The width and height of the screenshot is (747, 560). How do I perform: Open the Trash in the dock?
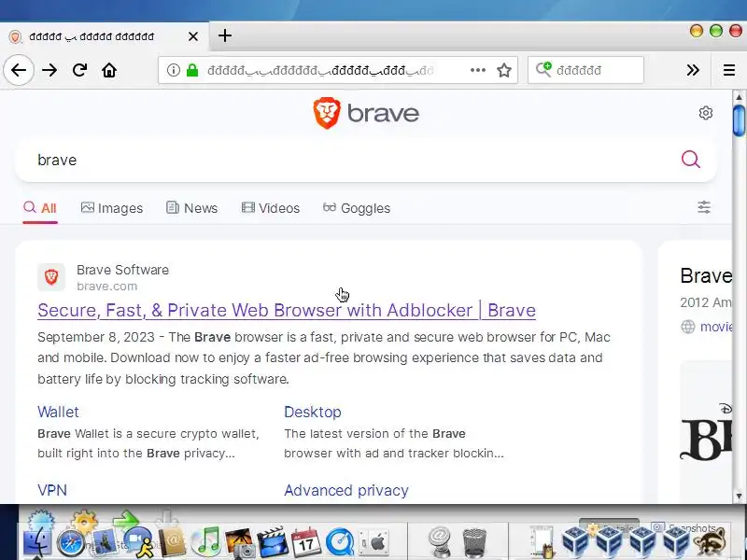[474, 542]
